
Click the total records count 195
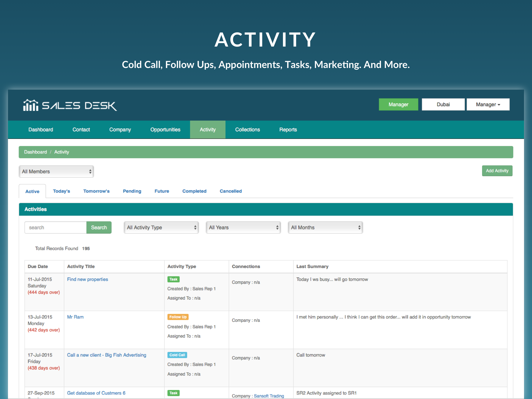[x=86, y=248]
